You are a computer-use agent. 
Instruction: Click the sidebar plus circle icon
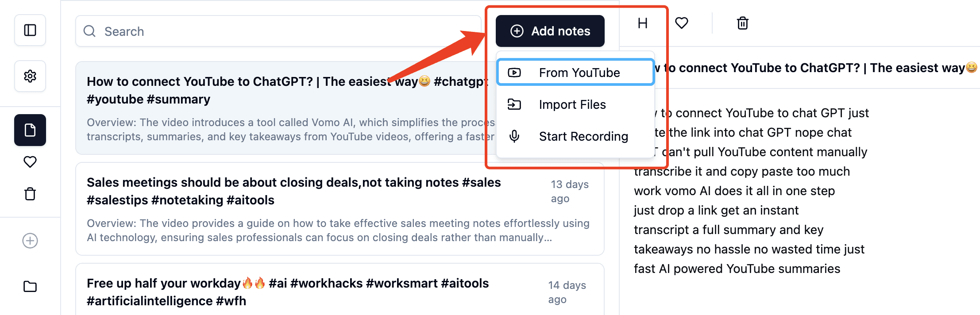pos(30,241)
